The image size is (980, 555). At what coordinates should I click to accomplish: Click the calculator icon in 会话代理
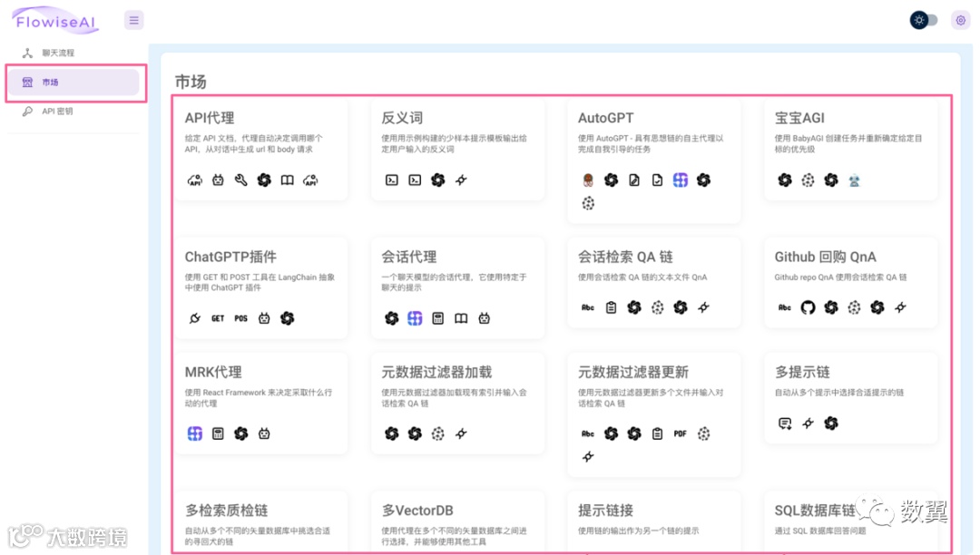point(438,318)
